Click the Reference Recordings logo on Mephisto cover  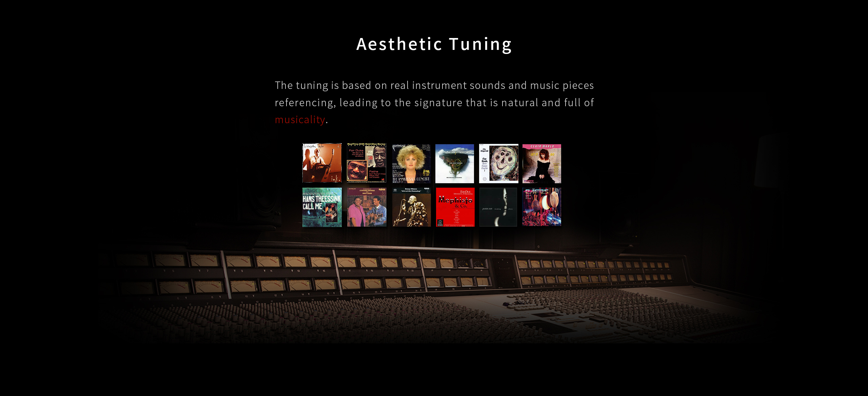pos(440,223)
